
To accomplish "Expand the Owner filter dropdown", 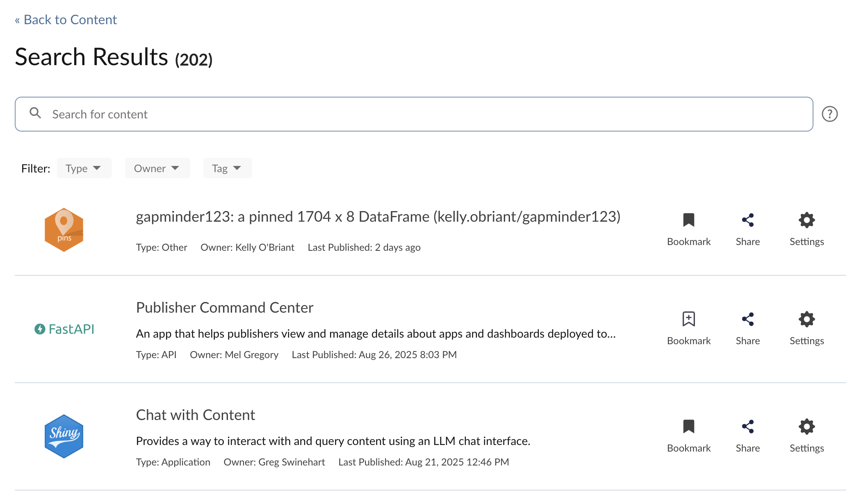I will (x=157, y=168).
